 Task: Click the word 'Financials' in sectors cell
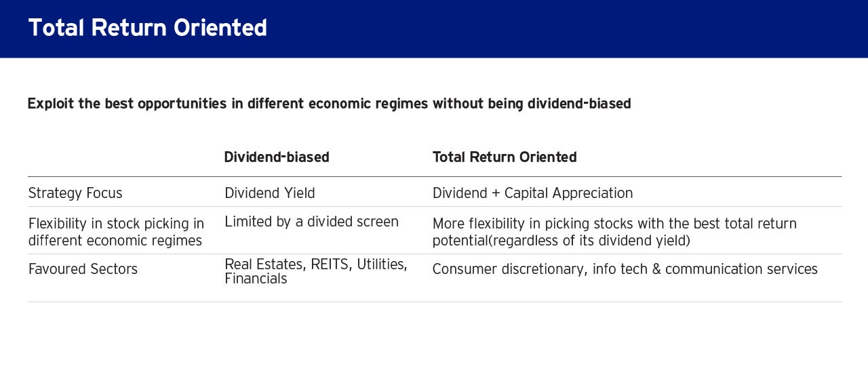(256, 279)
